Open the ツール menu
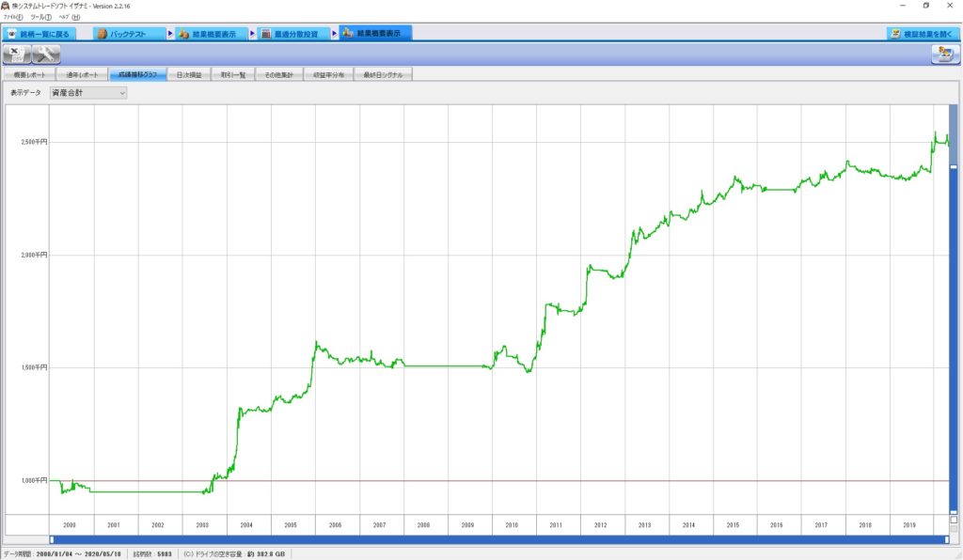963x560 pixels. (41, 17)
